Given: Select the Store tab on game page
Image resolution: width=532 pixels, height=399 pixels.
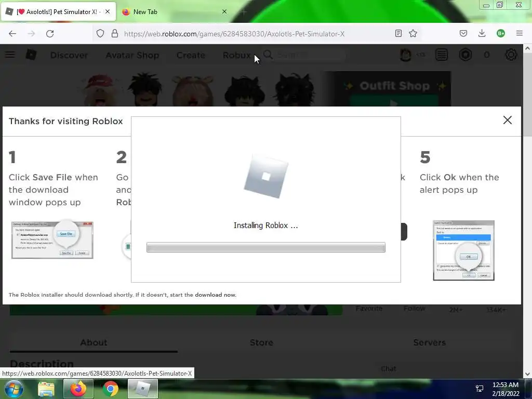Looking at the screenshot, I should (x=261, y=343).
